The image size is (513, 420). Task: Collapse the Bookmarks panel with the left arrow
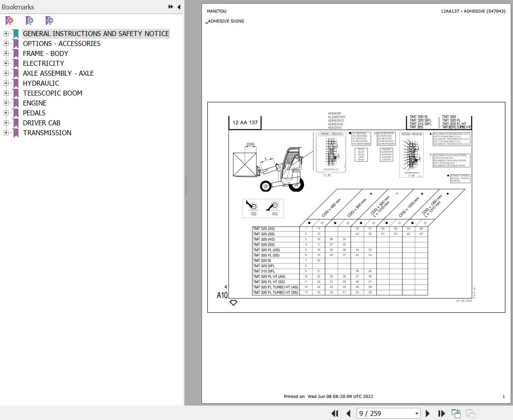click(x=179, y=7)
